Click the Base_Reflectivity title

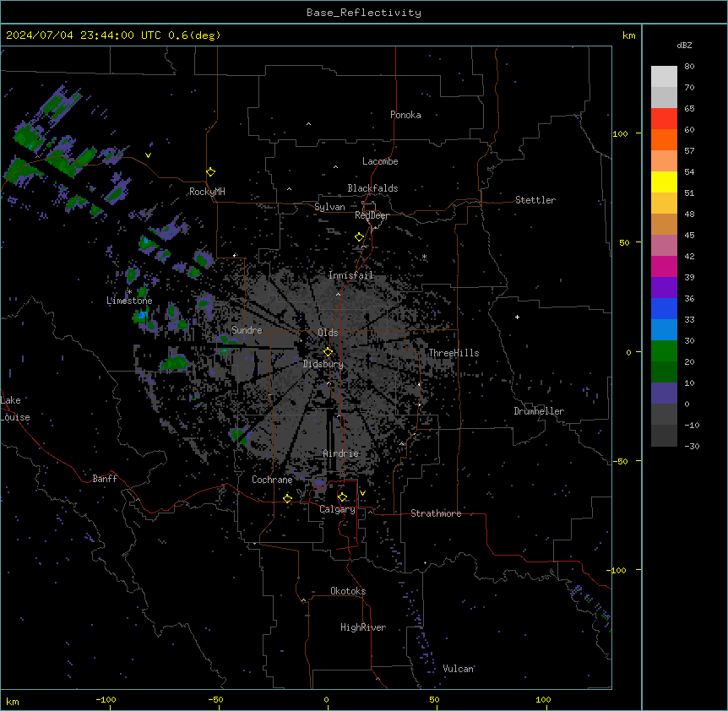point(364,13)
